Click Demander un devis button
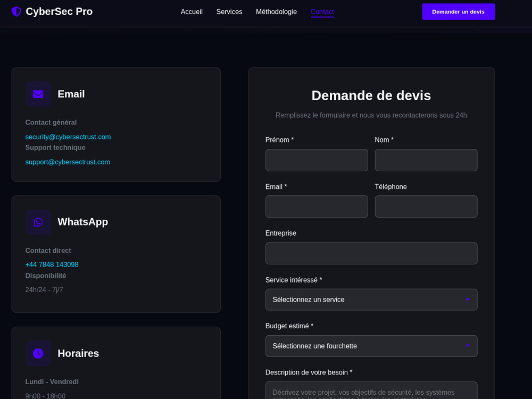The width and height of the screenshot is (532, 399). [x=459, y=12]
